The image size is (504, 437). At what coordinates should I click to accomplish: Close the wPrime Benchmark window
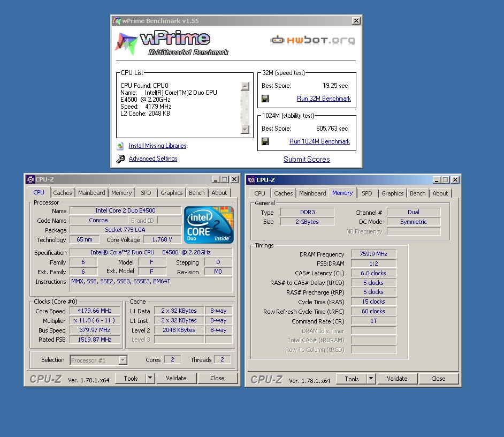pos(356,20)
